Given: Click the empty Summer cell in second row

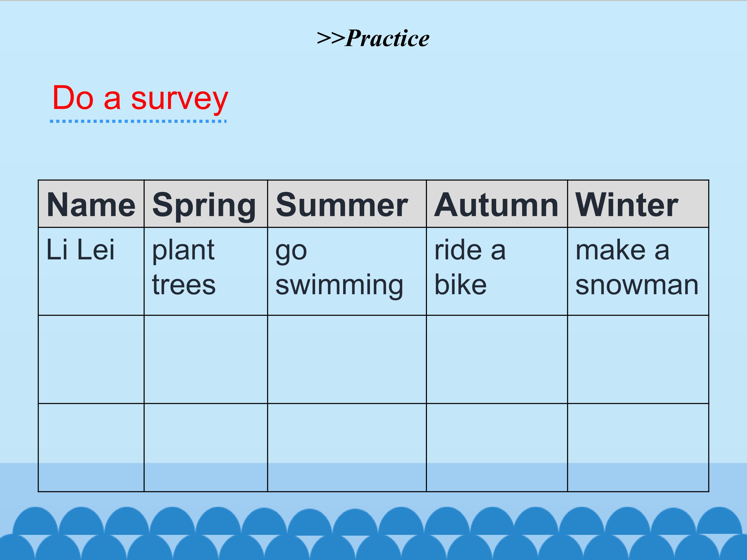Looking at the screenshot, I should pyautogui.click(x=347, y=360).
